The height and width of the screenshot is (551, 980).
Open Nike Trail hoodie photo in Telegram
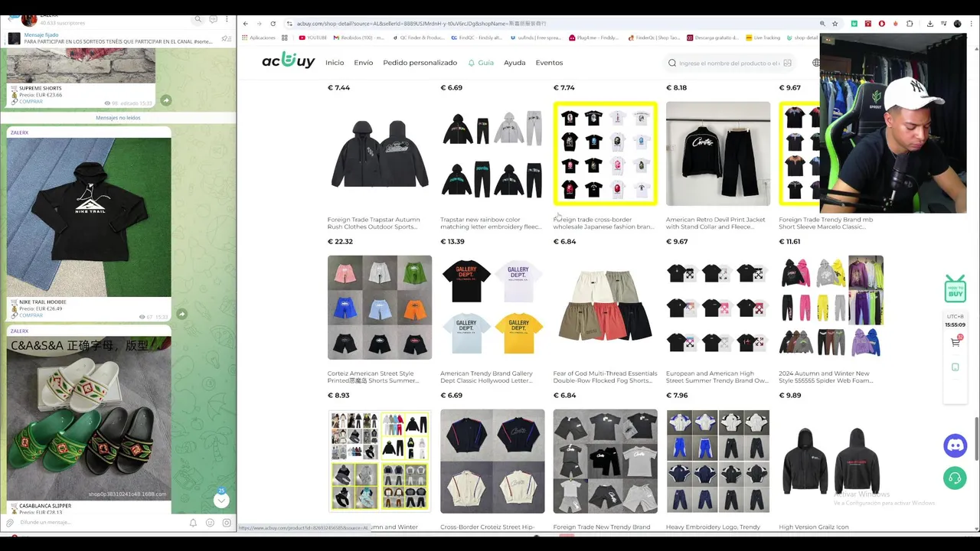coord(89,217)
